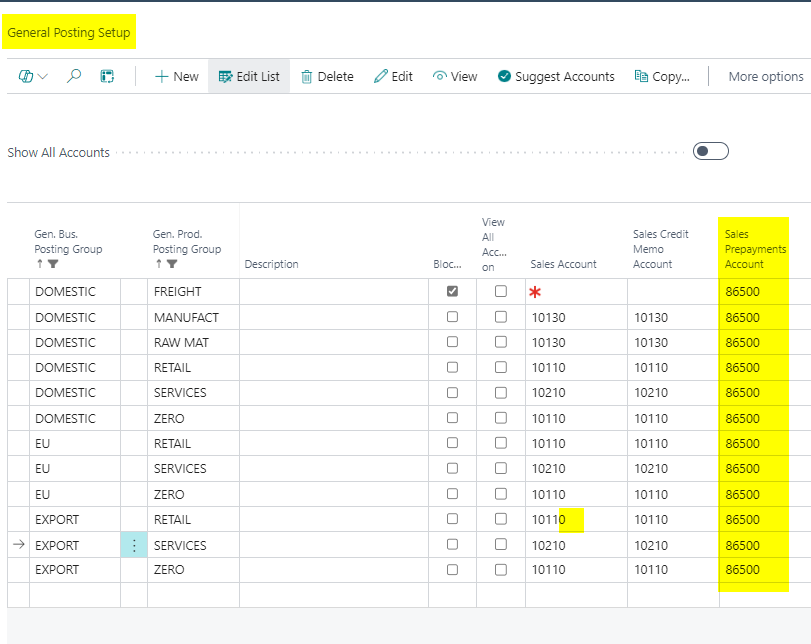811x644 pixels.
Task: Open More options menu
Action: [765, 76]
